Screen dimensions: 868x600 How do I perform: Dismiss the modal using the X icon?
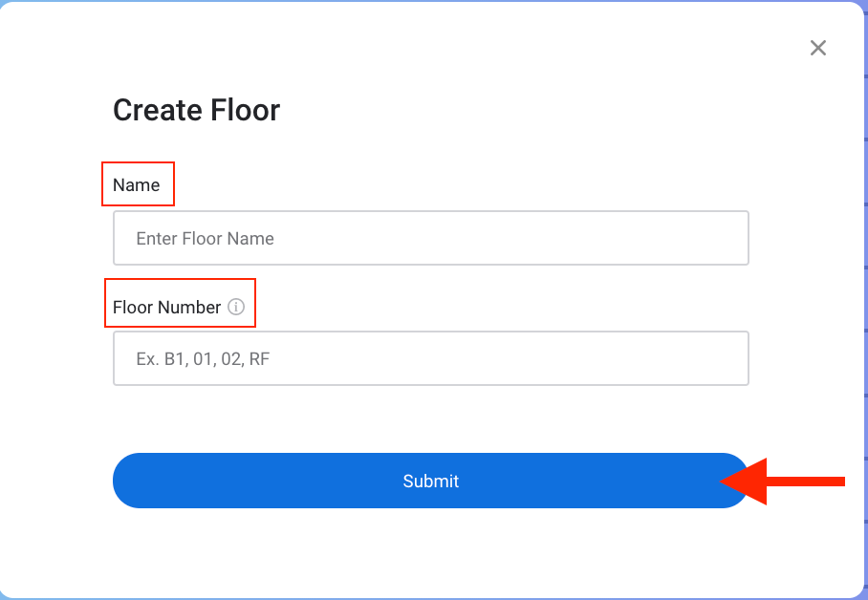click(x=817, y=48)
